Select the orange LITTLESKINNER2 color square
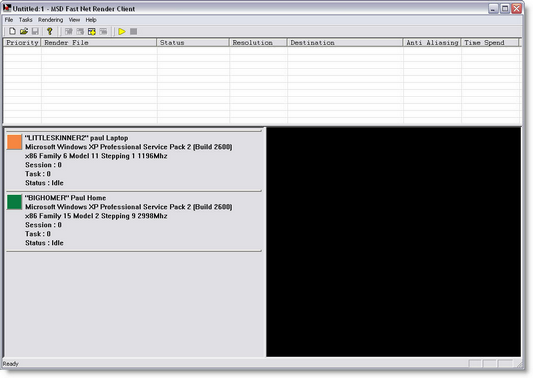The image size is (533, 378). pos(14,142)
